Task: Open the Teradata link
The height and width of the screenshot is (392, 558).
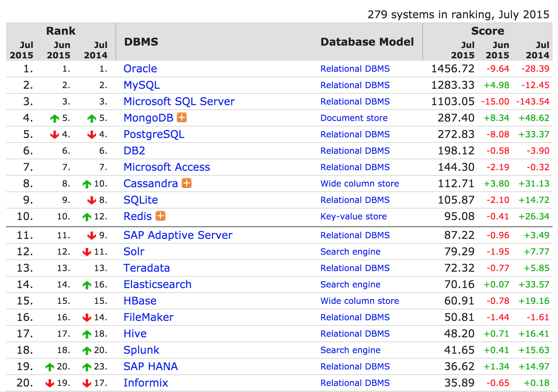Action: (x=146, y=268)
